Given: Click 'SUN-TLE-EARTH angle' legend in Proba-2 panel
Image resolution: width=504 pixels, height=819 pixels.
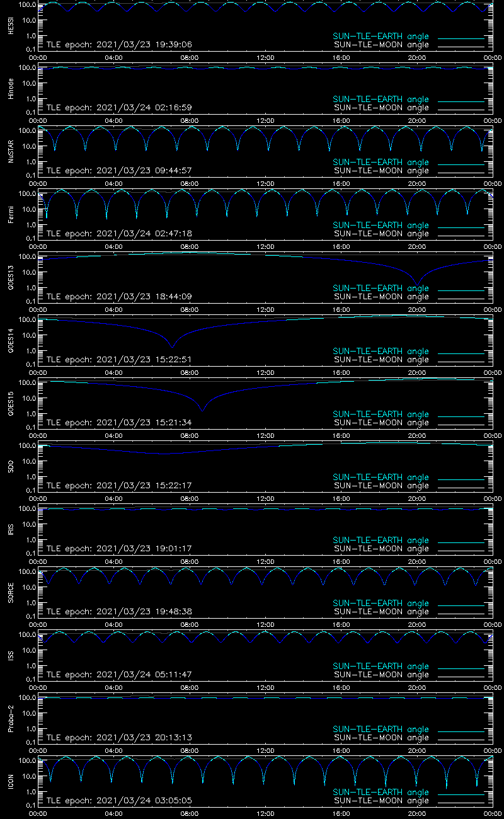Looking at the screenshot, I should [381, 729].
